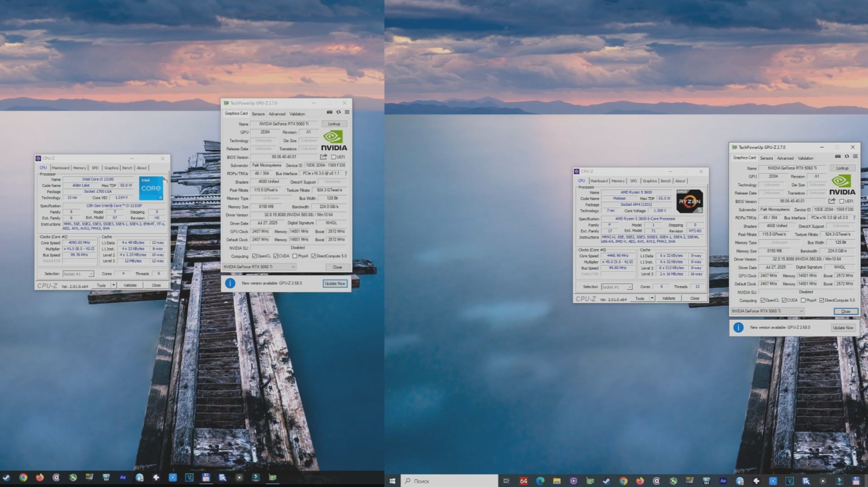The height and width of the screenshot is (487, 868).
Task: Click Validation tab in Intel-side GPU-Z
Action: [x=297, y=114]
